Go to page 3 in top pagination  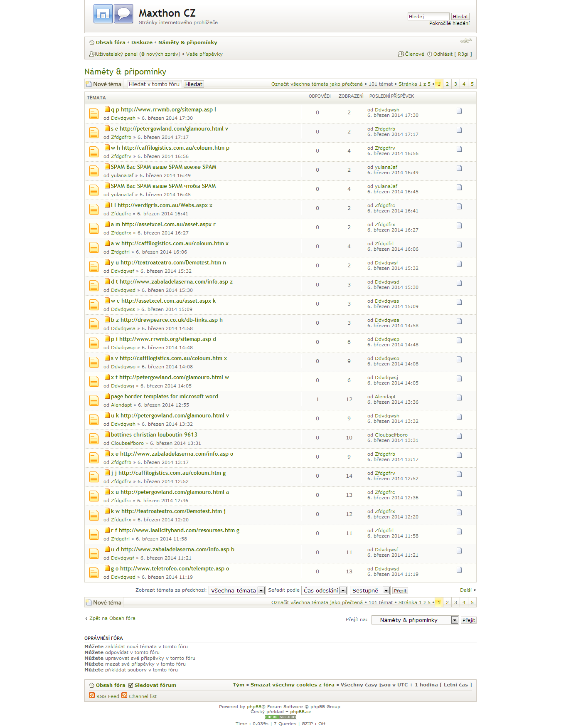coord(455,84)
